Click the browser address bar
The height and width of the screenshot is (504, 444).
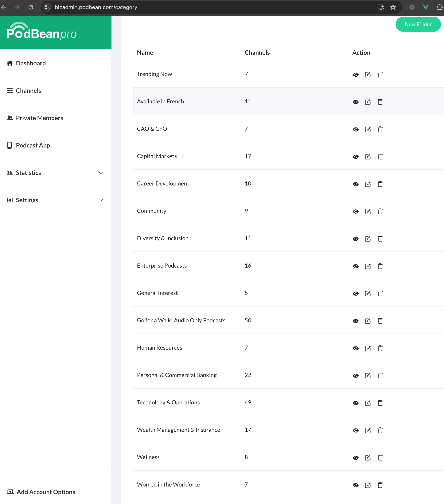pyautogui.click(x=96, y=7)
